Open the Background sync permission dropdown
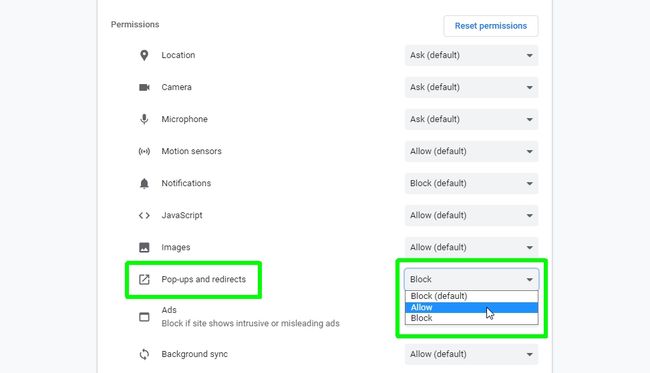The image size is (650, 373). [471, 354]
